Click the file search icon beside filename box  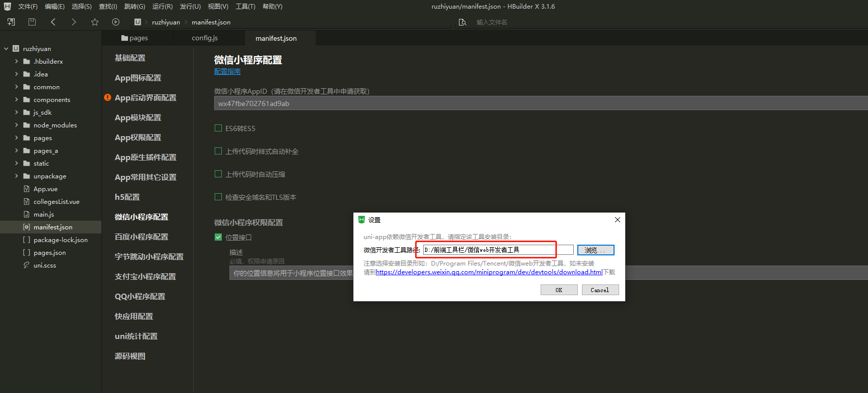pyautogui.click(x=463, y=22)
